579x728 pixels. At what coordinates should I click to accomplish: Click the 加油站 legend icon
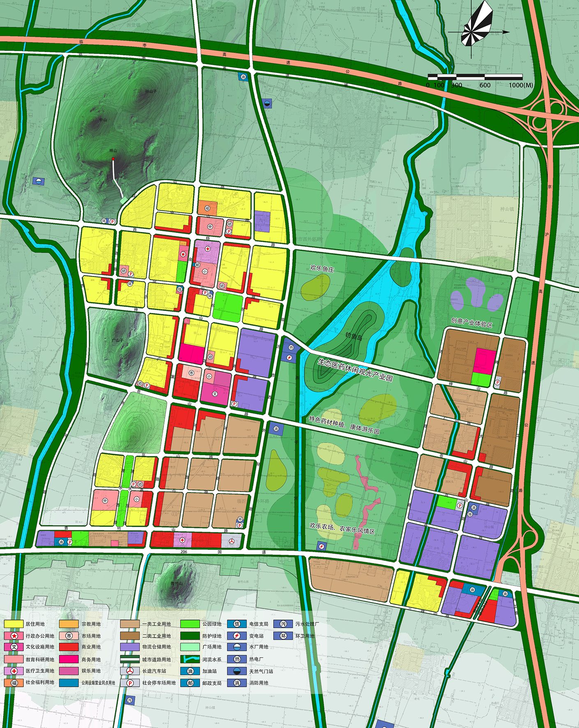[x=190, y=671]
